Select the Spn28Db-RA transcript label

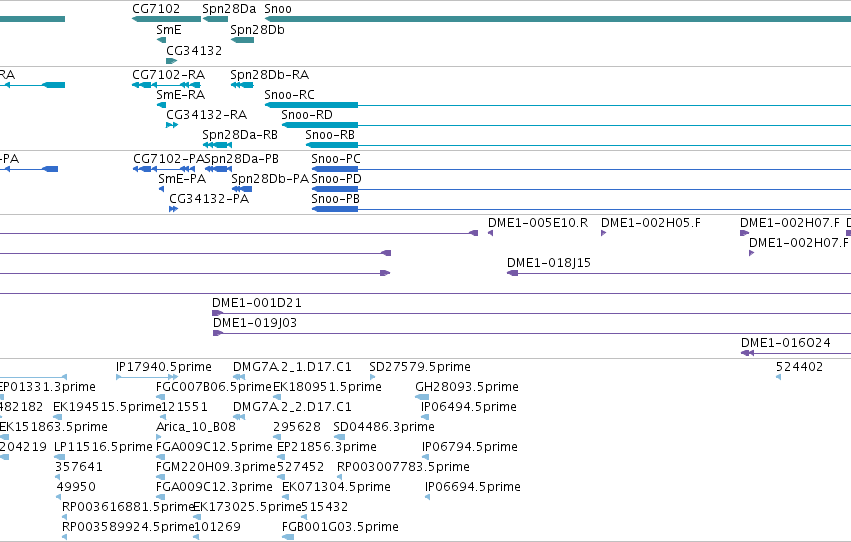click(270, 75)
